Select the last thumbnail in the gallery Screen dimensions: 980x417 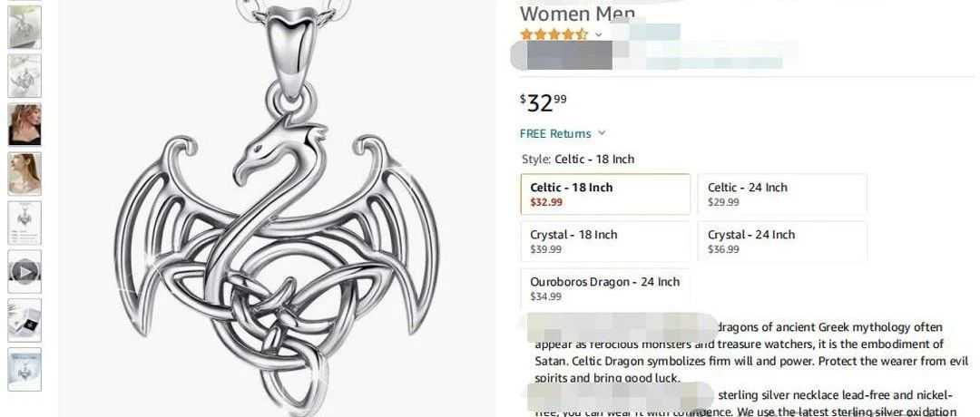[25, 370]
